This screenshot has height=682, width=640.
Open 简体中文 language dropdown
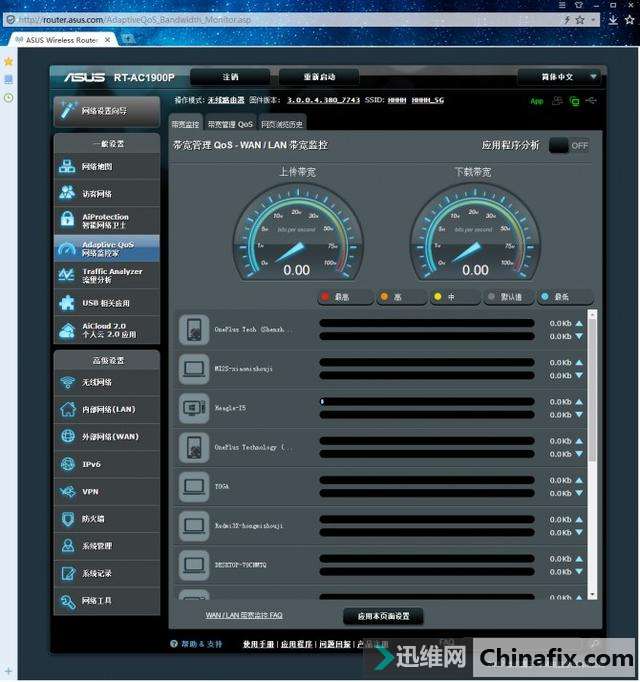(561, 77)
